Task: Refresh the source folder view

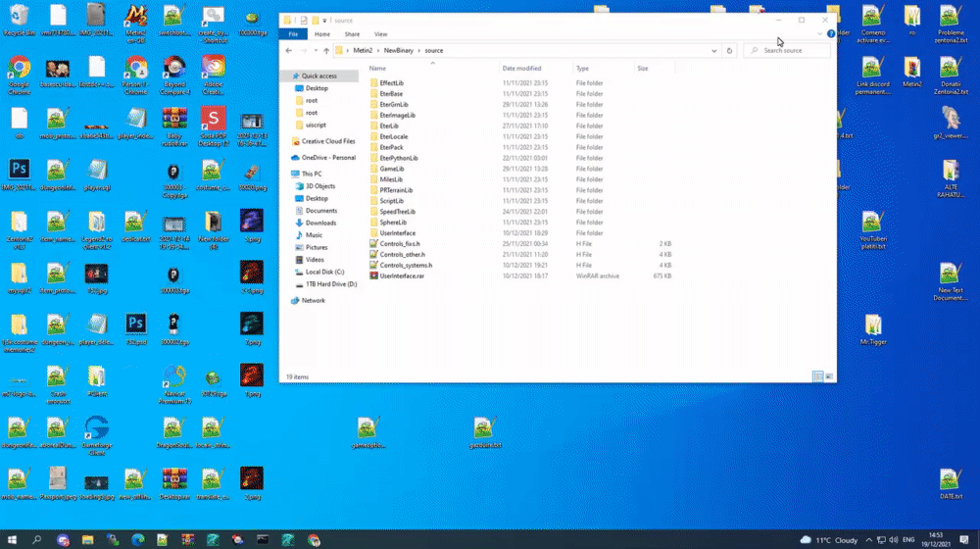Action: 729,51
